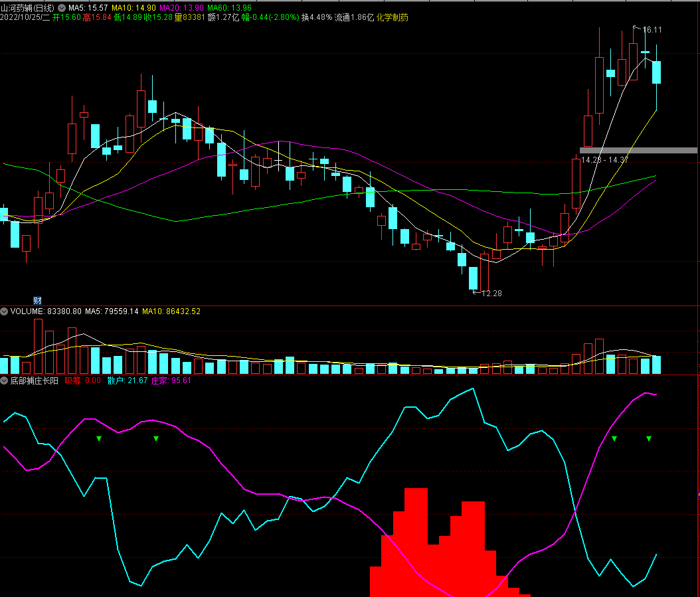Click the 财 financial event marker
Screen dimensions: 700x597
38,301
